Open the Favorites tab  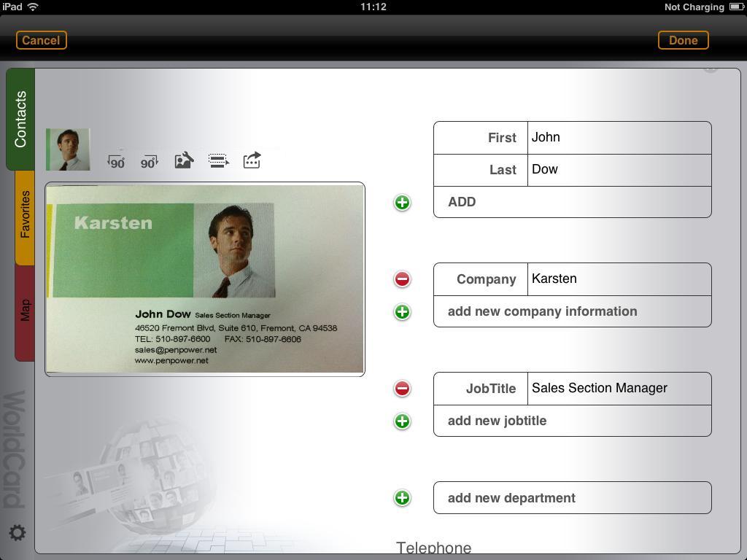pyautogui.click(x=25, y=215)
